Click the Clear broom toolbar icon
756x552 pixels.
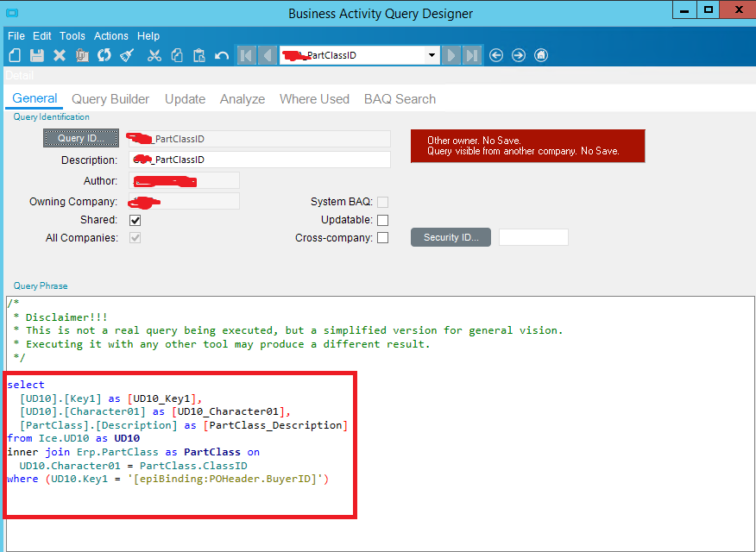pyautogui.click(x=127, y=55)
